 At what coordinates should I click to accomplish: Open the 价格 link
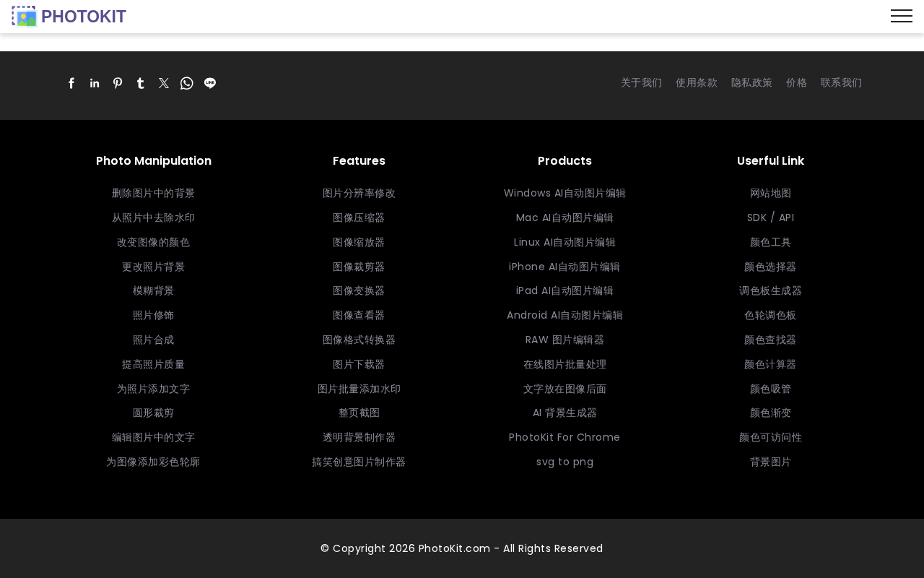pos(796,83)
